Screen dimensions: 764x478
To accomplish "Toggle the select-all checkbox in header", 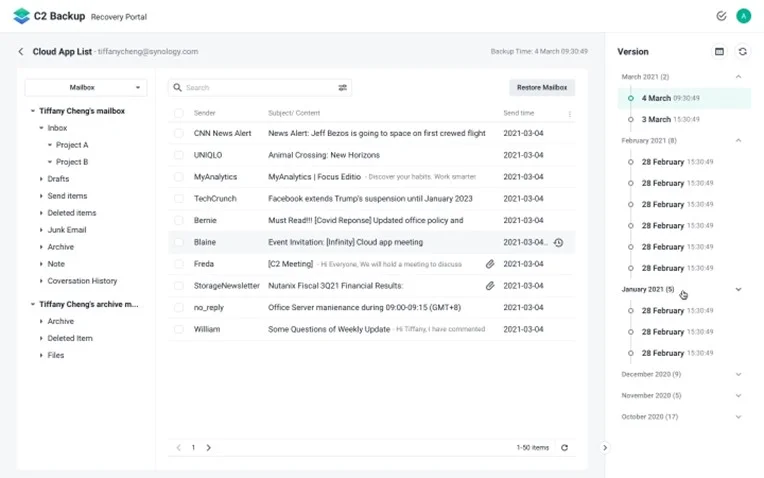I will (179, 113).
